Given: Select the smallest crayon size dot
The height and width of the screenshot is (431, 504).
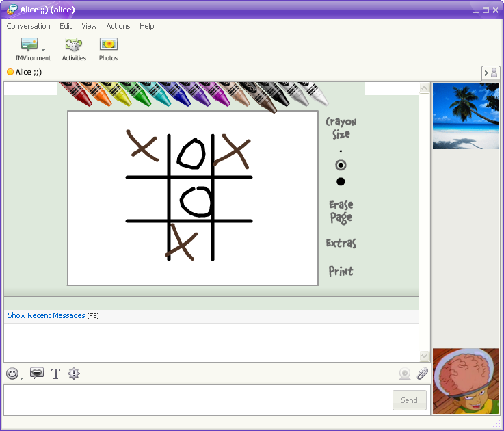Looking at the screenshot, I should (x=341, y=151).
